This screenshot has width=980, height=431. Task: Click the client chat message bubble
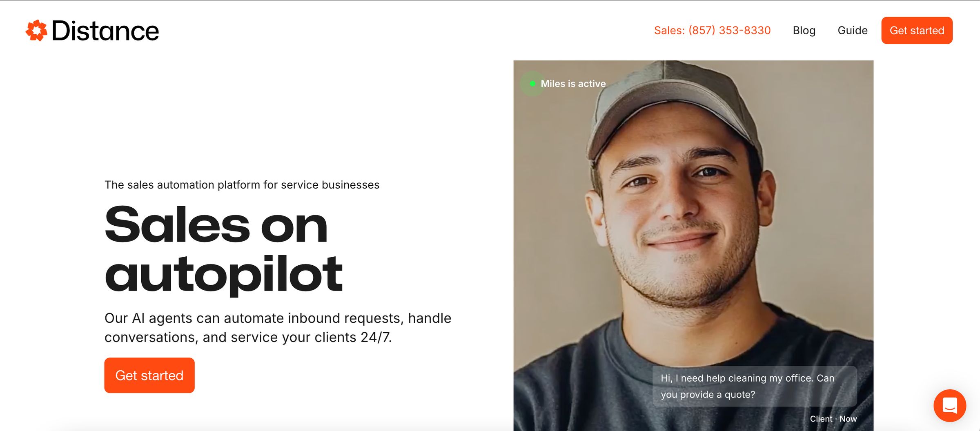[x=754, y=386]
